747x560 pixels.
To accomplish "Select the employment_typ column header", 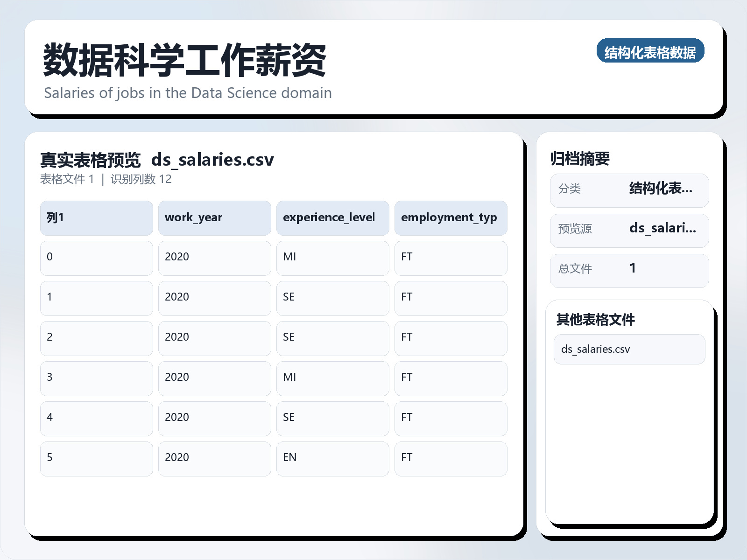I will point(451,217).
